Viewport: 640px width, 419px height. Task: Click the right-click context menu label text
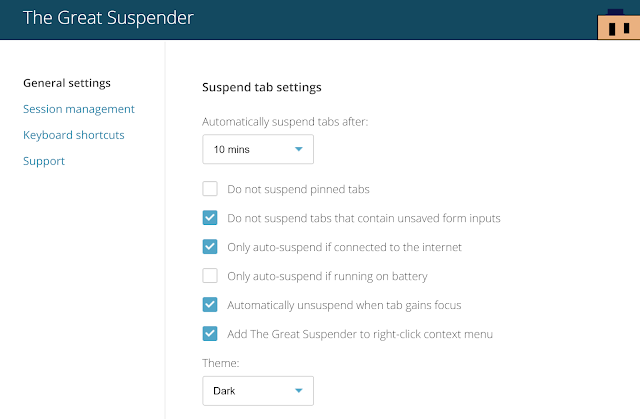(x=360, y=334)
